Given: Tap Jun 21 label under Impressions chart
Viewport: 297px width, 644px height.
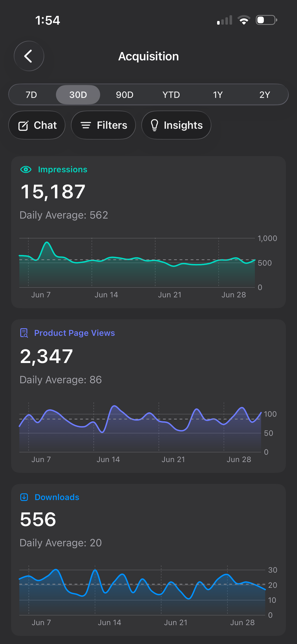Looking at the screenshot, I should click(x=170, y=295).
